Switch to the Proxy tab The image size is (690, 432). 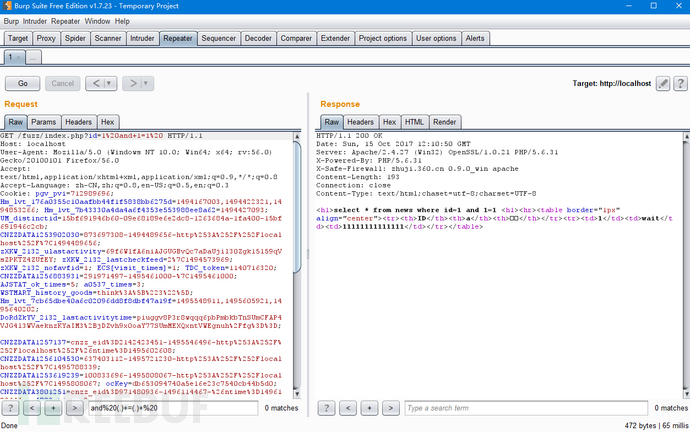pyautogui.click(x=46, y=38)
